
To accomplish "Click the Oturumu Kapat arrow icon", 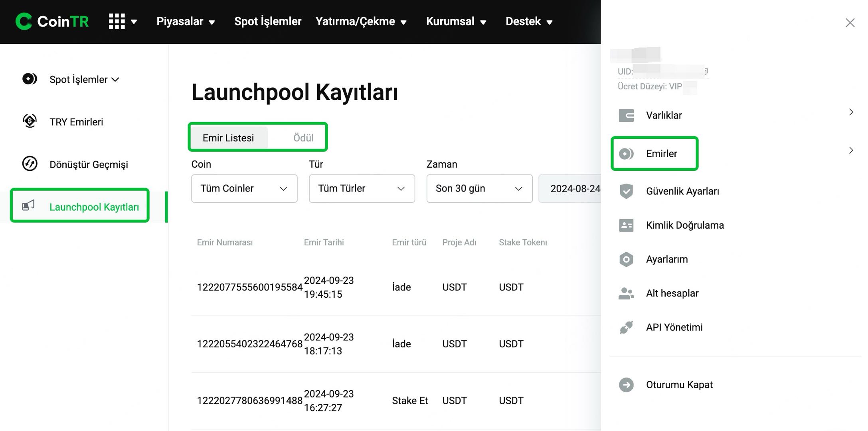I will pos(626,385).
